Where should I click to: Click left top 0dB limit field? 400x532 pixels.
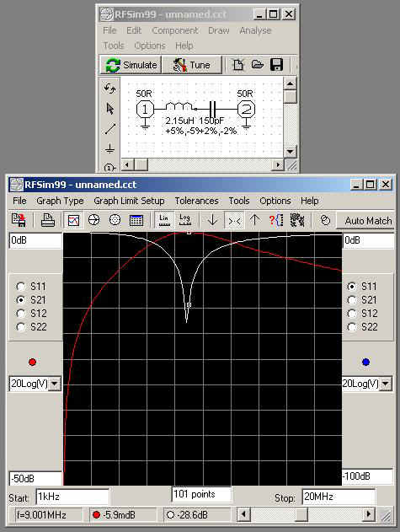tap(35, 240)
